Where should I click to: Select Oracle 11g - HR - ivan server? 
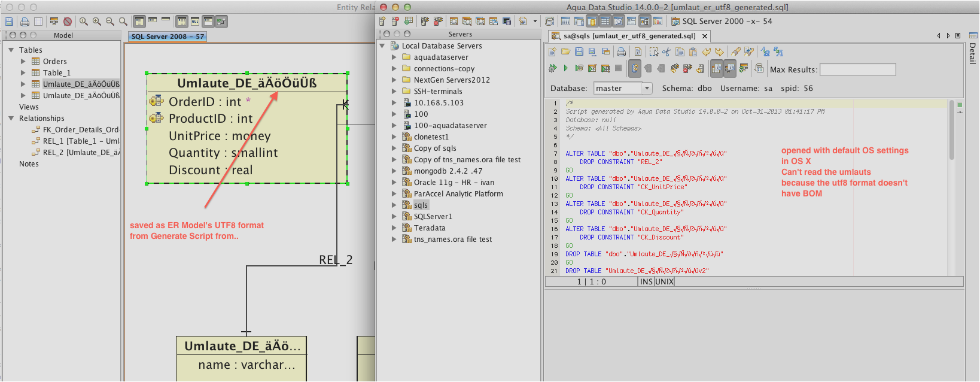454,183
